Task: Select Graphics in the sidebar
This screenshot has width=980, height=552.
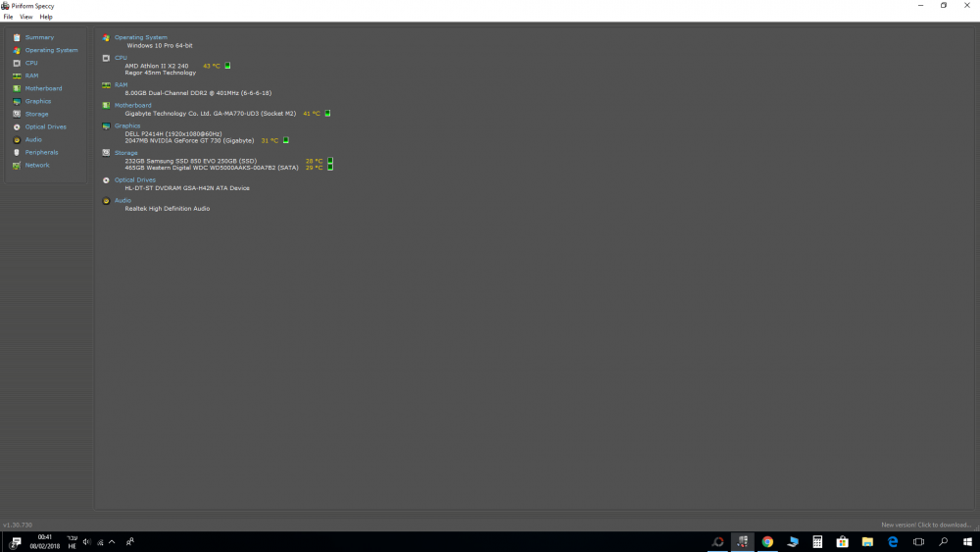Action: click(38, 101)
